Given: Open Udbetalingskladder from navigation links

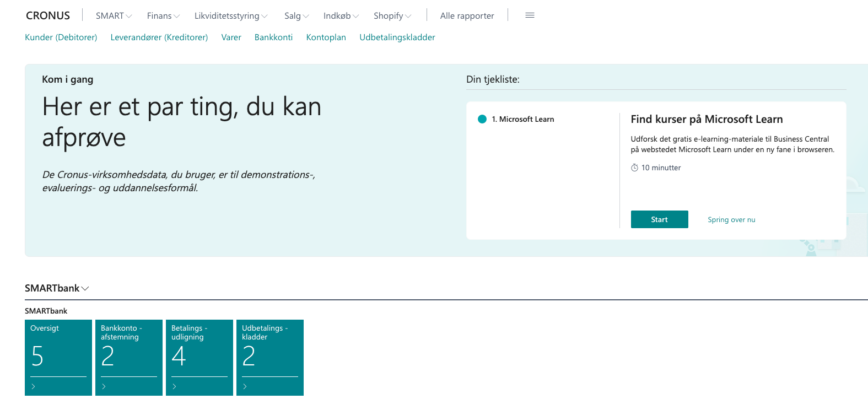Looking at the screenshot, I should click(x=397, y=37).
